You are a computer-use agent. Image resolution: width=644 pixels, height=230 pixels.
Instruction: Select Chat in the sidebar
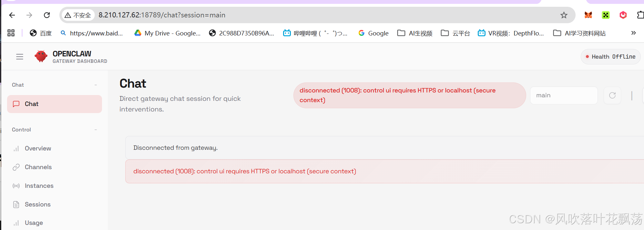pyautogui.click(x=55, y=104)
